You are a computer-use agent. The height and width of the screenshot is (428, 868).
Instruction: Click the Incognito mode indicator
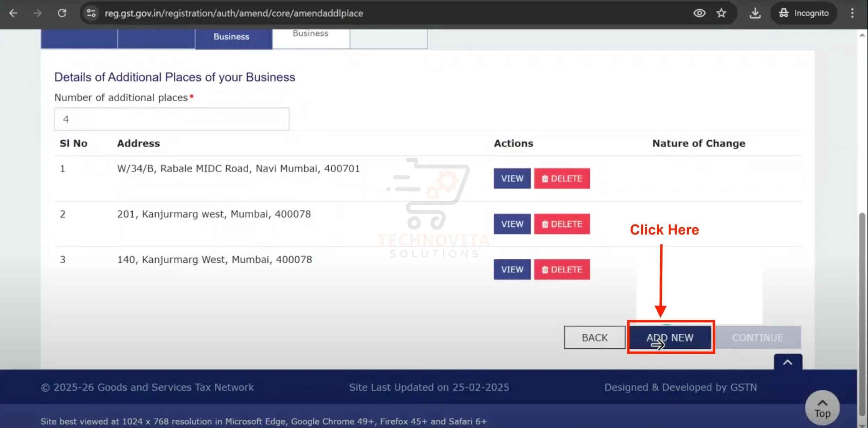click(x=803, y=13)
